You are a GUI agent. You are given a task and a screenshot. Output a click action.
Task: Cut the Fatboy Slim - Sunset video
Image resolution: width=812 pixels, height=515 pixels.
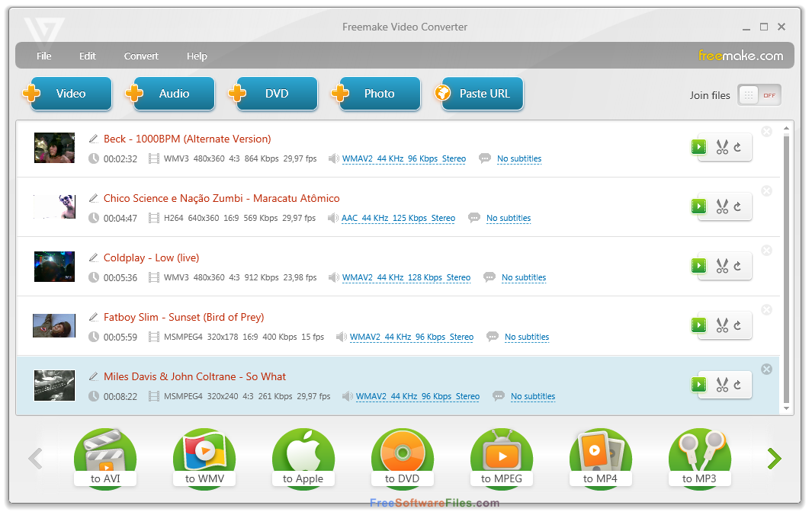point(722,325)
